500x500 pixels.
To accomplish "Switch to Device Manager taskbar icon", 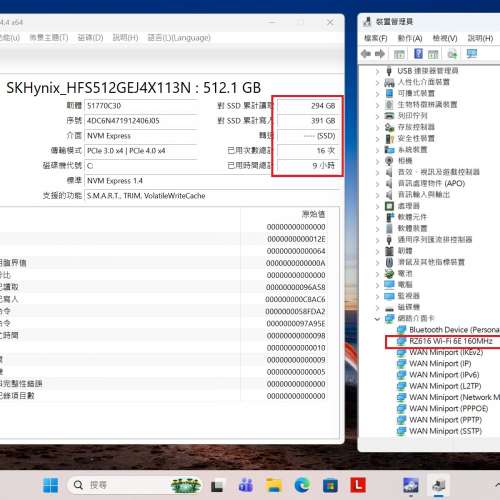I will click(x=439, y=485).
